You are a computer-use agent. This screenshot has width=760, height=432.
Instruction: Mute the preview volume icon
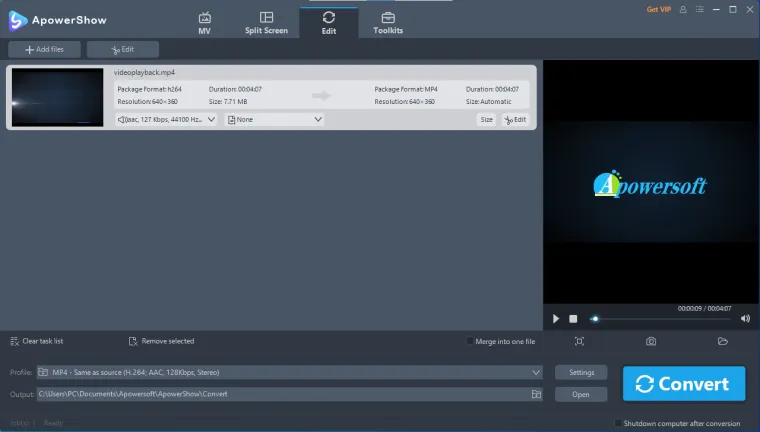click(745, 319)
